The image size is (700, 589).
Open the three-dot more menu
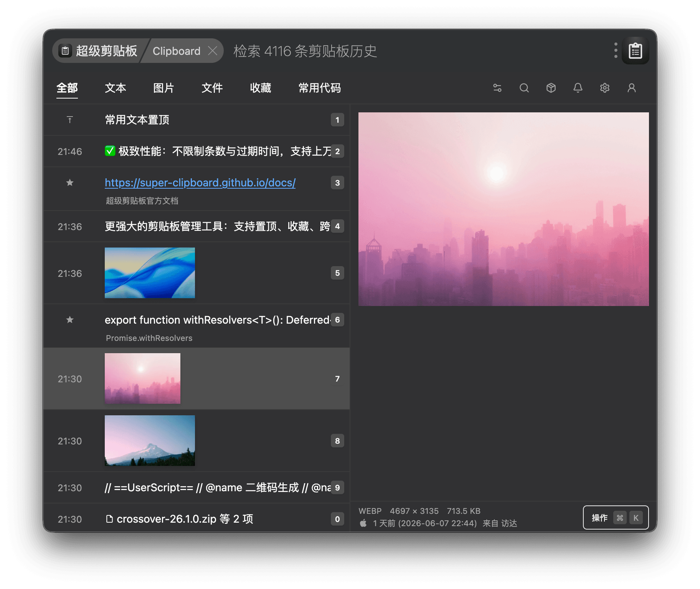(x=616, y=51)
